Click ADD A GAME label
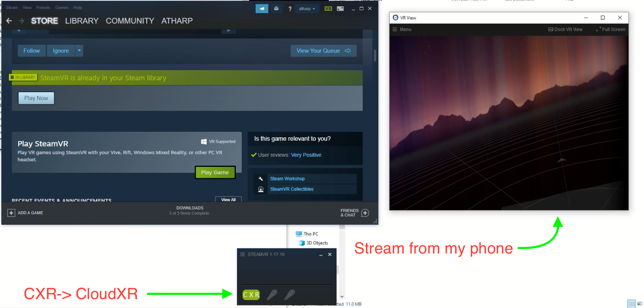Screen dimensions: 644x308 click(x=30, y=213)
